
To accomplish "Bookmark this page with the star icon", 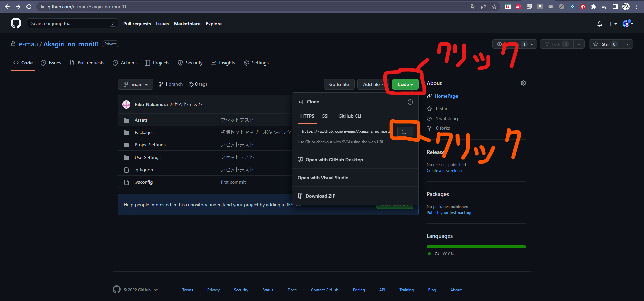I will (x=494, y=7).
